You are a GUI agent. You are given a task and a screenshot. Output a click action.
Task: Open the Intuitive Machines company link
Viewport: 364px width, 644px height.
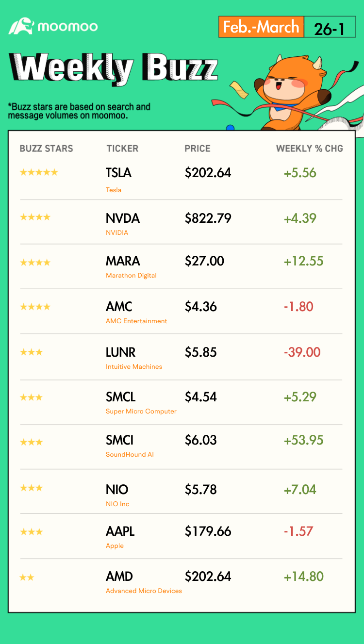(x=134, y=366)
